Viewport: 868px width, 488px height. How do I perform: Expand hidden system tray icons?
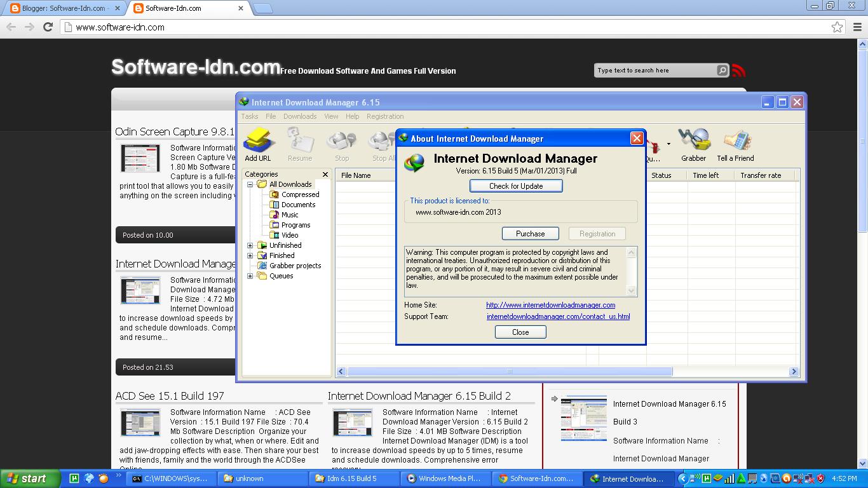pyautogui.click(x=682, y=478)
